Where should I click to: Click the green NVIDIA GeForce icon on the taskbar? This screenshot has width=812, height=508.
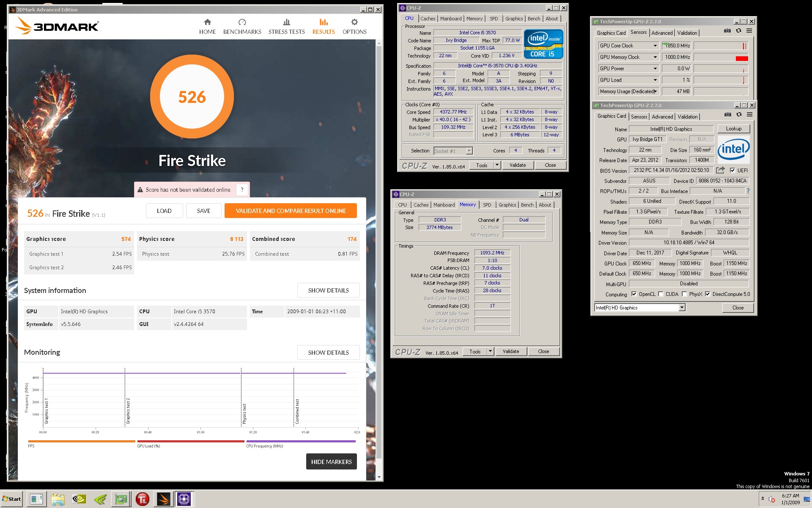coord(100,500)
